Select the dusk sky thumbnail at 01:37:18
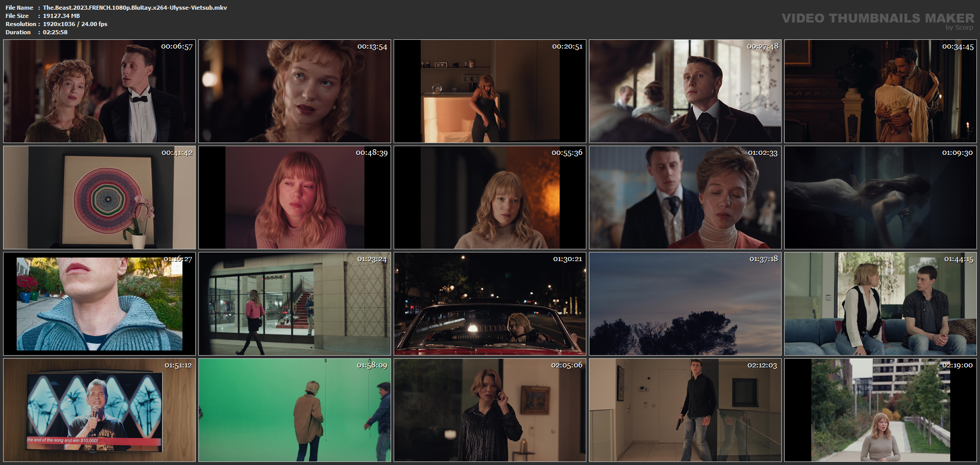 685,304
